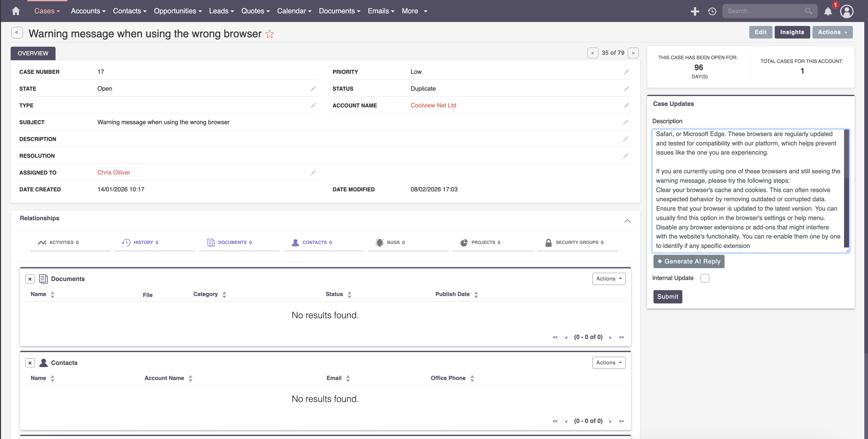Click the quick create plus icon
This screenshot has width=868, height=439.
(x=694, y=11)
